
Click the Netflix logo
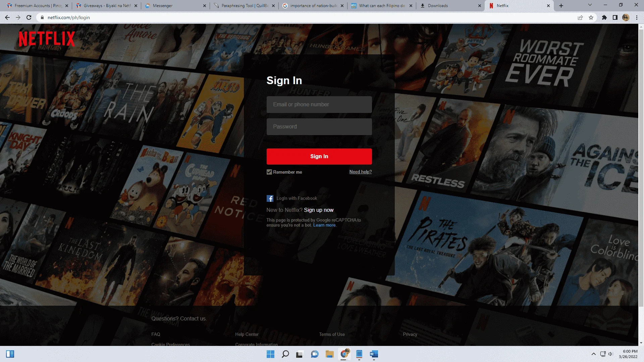point(47,39)
